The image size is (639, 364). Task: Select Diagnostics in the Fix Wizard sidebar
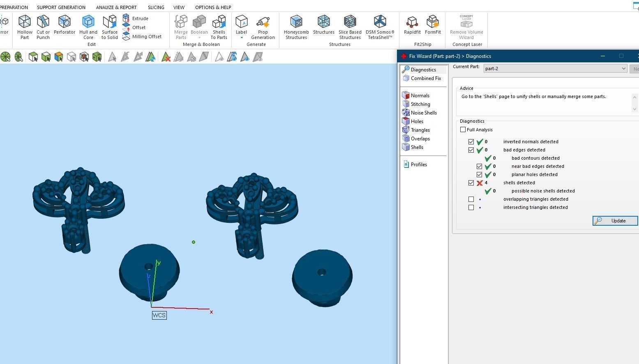[423, 70]
